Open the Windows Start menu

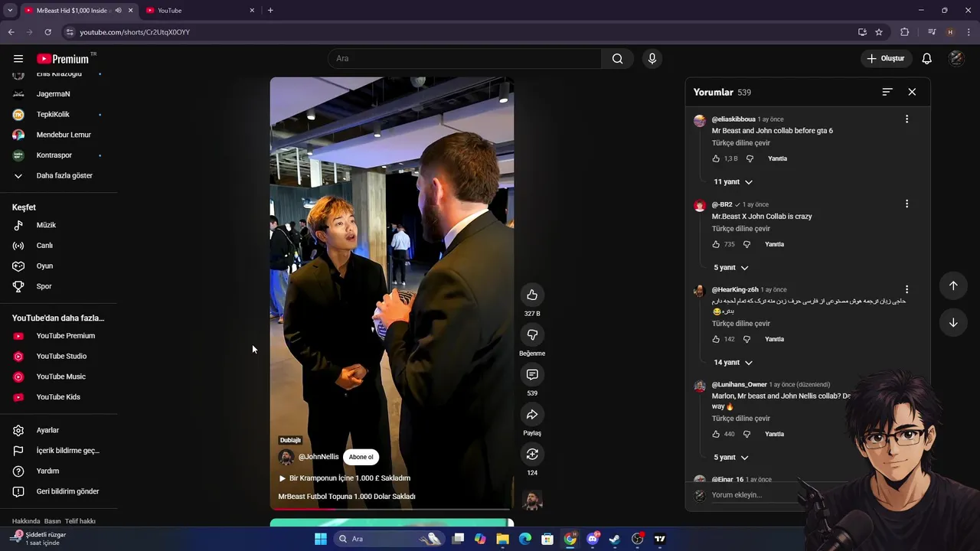point(320,539)
